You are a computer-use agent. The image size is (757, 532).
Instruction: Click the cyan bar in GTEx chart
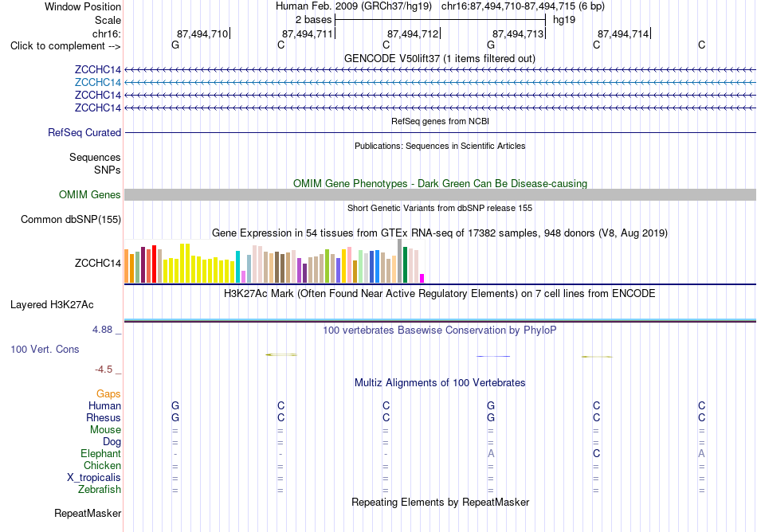pos(237,267)
